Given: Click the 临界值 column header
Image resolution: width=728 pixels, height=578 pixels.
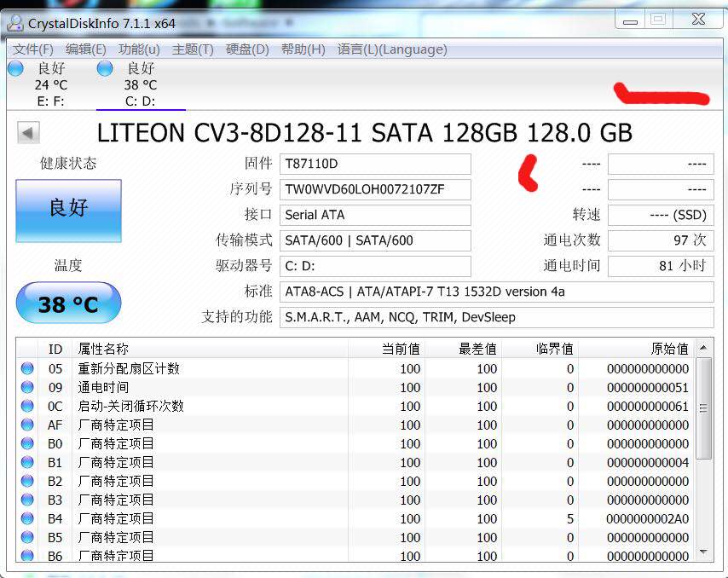Looking at the screenshot, I should (540, 349).
